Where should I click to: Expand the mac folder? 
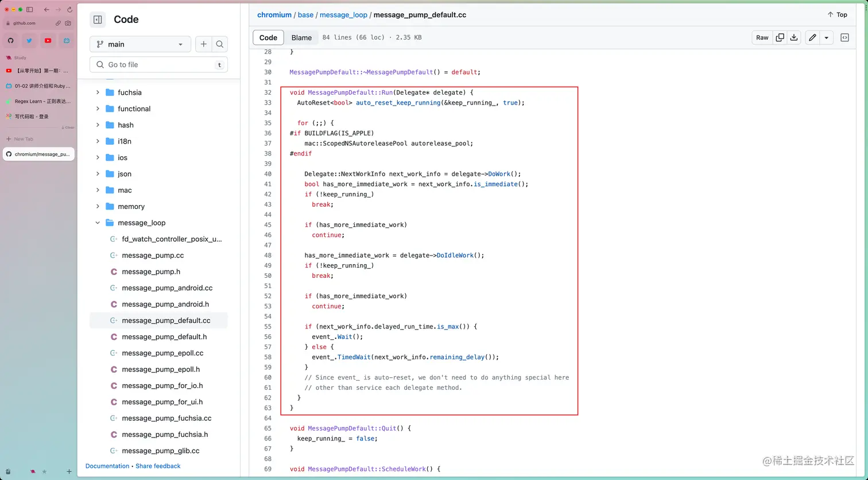[98, 190]
